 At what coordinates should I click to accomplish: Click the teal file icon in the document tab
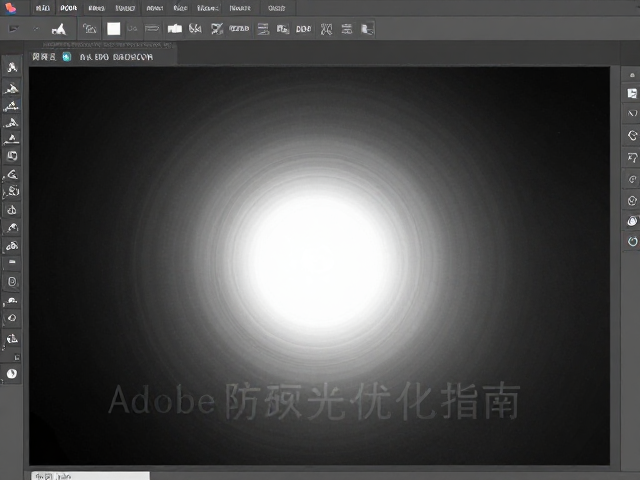pyautogui.click(x=67, y=57)
